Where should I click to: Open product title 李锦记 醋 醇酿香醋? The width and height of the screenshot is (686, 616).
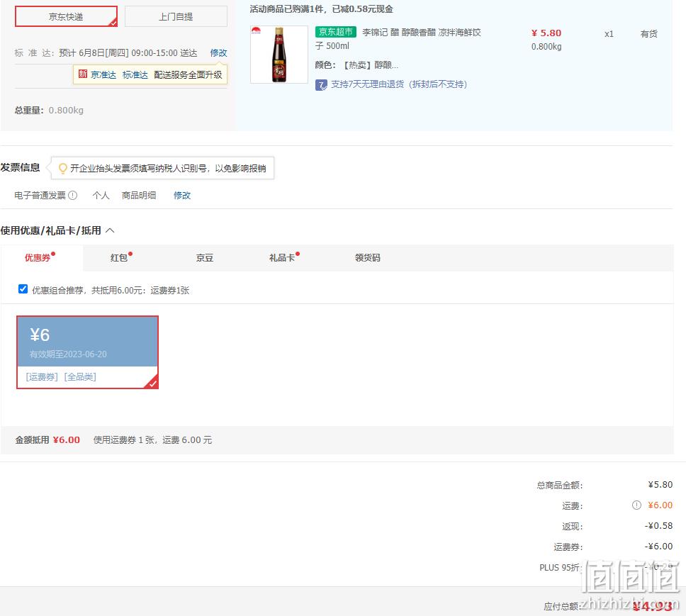point(398,38)
